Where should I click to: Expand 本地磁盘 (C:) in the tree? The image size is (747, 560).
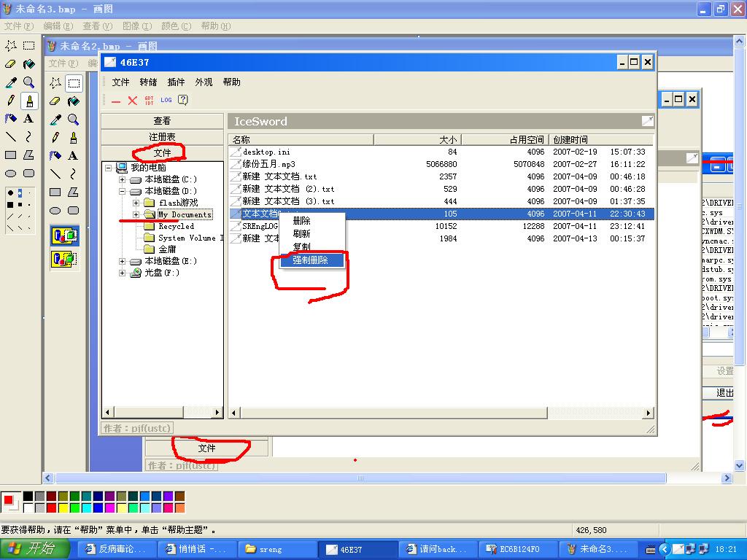123,179
